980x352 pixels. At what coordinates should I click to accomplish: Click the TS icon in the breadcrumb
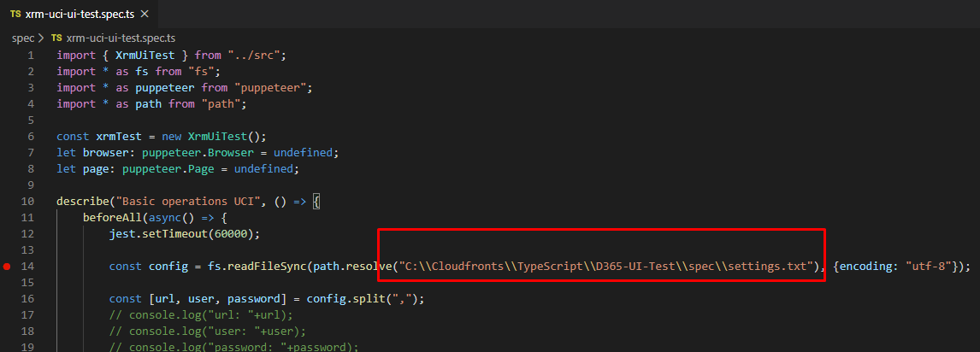[57, 38]
